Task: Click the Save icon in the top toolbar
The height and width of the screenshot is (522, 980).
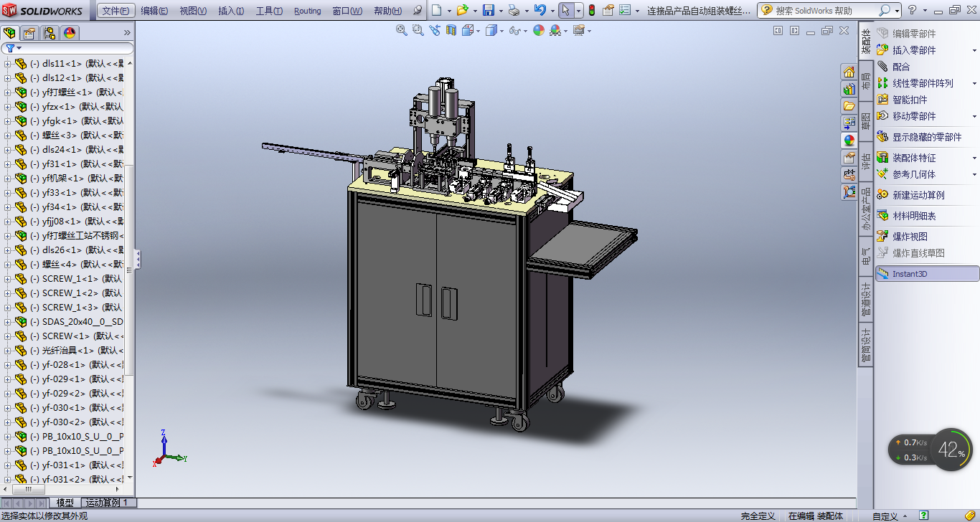Action: point(488,10)
